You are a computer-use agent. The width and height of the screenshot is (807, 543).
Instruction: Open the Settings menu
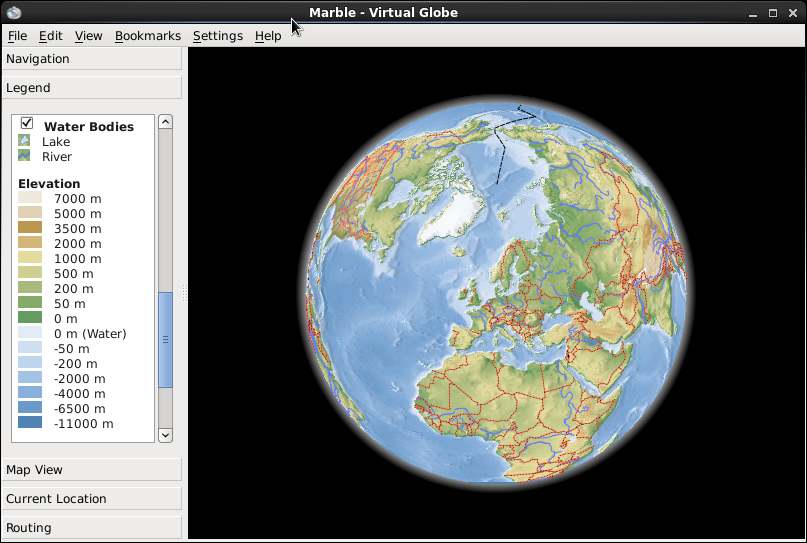(217, 36)
